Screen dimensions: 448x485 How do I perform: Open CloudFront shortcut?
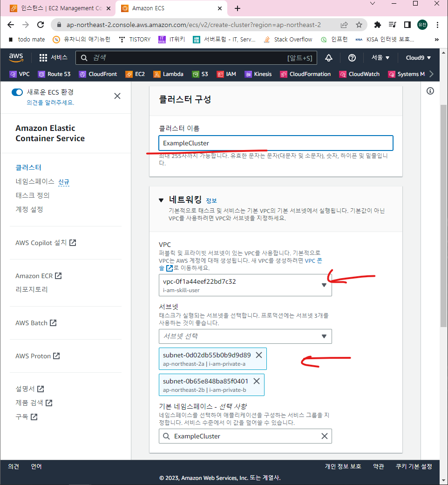[98, 74]
